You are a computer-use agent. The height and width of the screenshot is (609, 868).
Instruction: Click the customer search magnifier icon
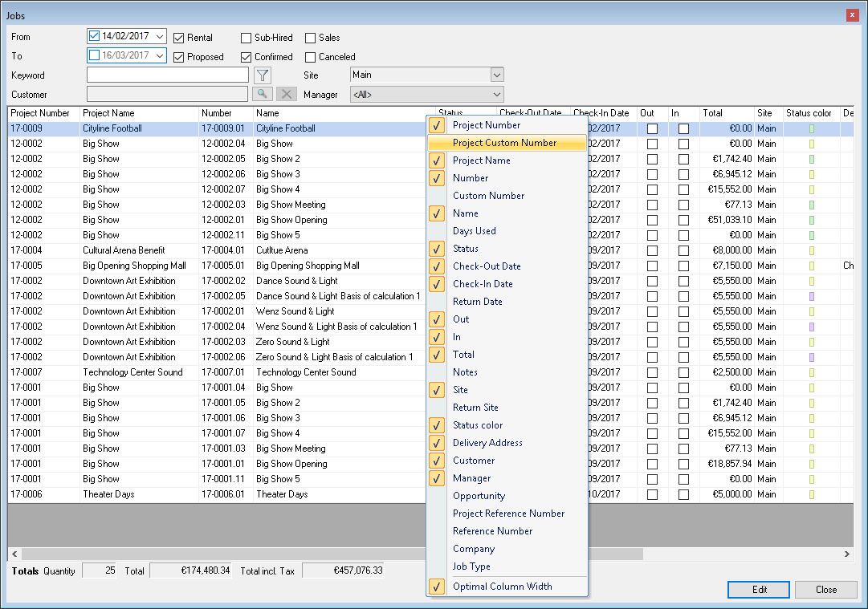click(262, 95)
